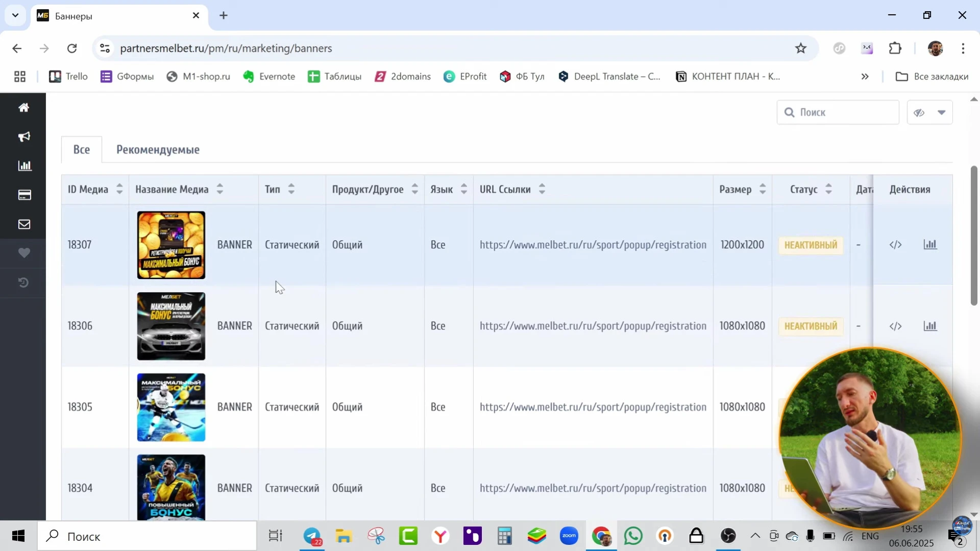The image size is (980, 551).
Task: View statistics chart for banner 18306
Action: pyautogui.click(x=930, y=325)
